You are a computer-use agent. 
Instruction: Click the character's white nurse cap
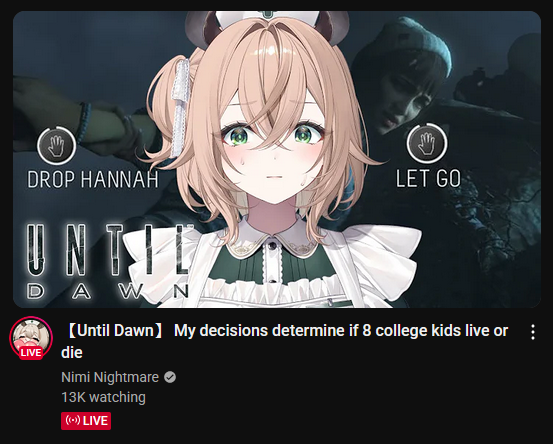[267, 17]
